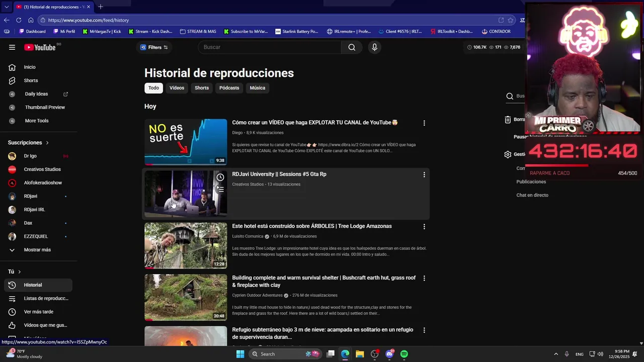The width and height of the screenshot is (644, 362).
Task: Select the Todo filter chip
Action: click(154, 88)
